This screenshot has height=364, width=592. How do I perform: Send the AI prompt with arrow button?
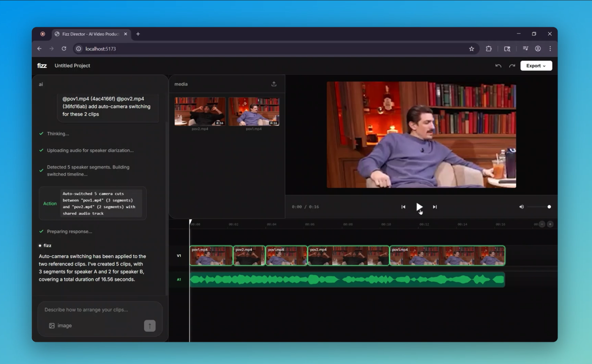(149, 325)
